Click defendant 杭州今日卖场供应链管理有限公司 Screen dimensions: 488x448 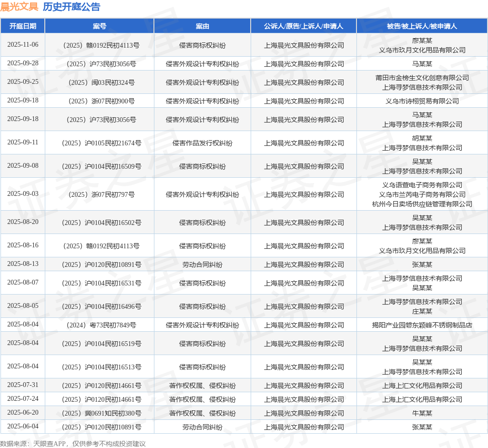pyautogui.click(x=422, y=204)
